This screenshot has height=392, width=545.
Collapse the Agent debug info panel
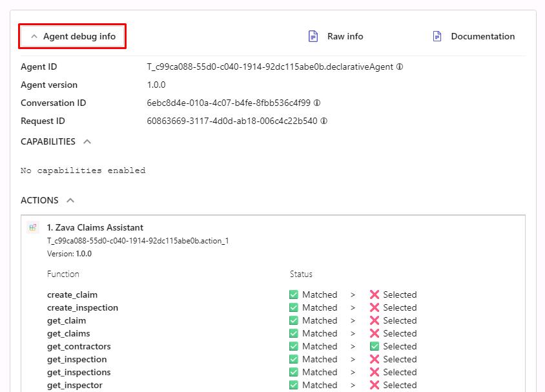(x=72, y=37)
